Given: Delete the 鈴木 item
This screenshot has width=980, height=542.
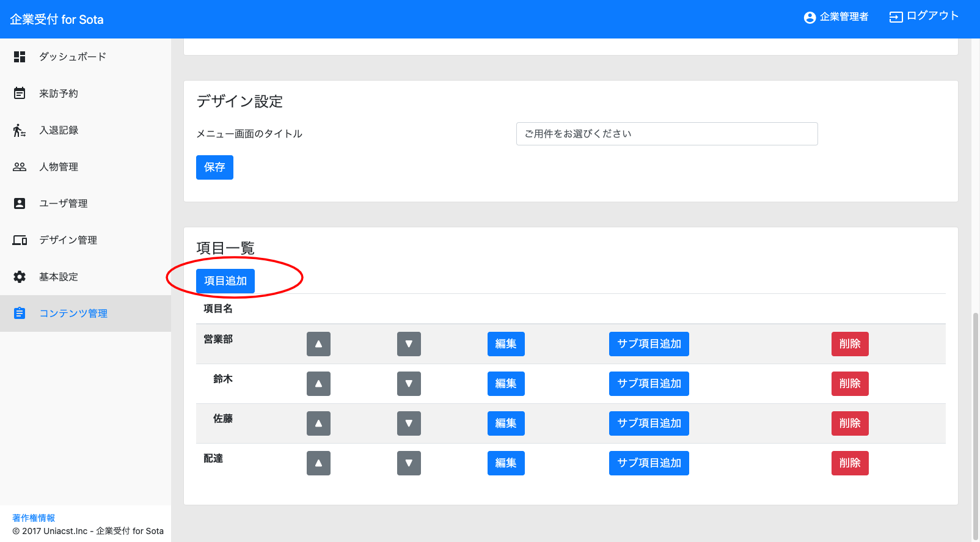Looking at the screenshot, I should [850, 384].
